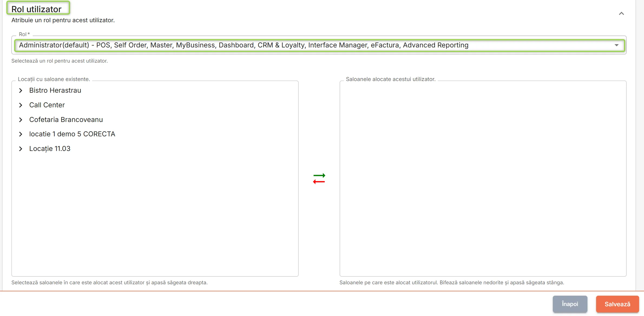This screenshot has height=316, width=644.
Task: Expand the Locație 11.03 node
Action: coord(21,149)
